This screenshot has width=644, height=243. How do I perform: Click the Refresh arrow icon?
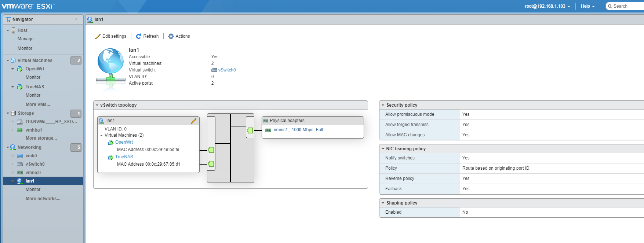(x=139, y=36)
